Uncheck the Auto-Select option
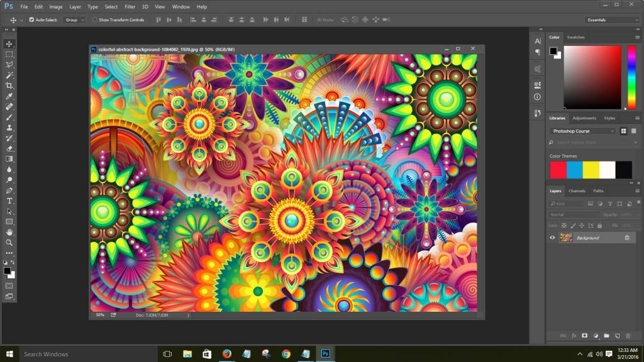This screenshot has height=362, width=644. coord(31,19)
